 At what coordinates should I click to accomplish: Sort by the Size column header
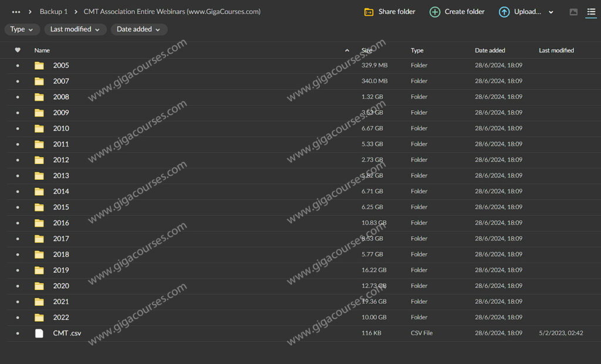(x=367, y=50)
